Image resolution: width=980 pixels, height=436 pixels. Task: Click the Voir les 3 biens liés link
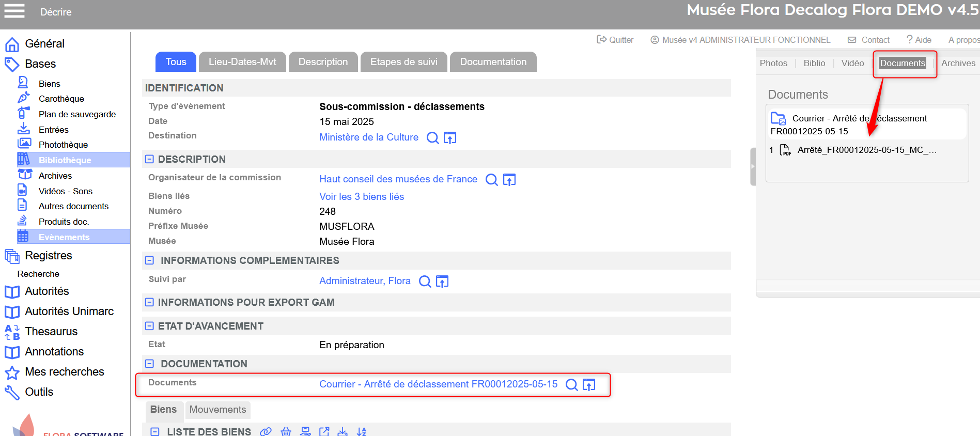click(362, 197)
